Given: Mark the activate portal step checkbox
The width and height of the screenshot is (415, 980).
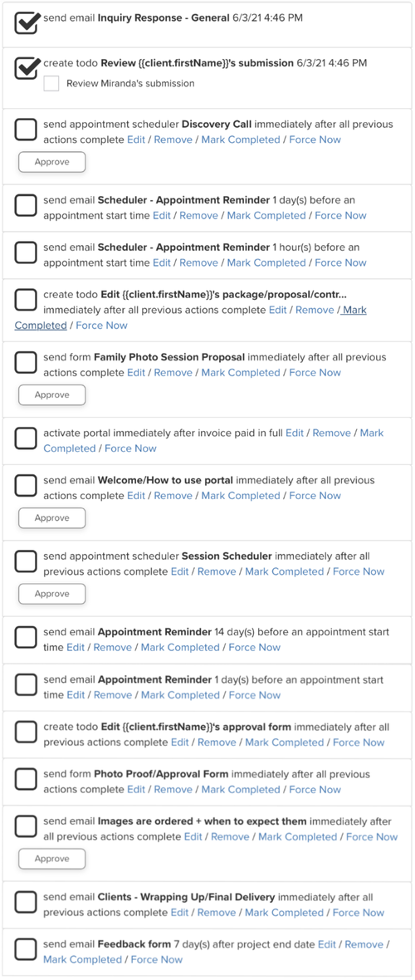Looking at the screenshot, I should (x=26, y=439).
